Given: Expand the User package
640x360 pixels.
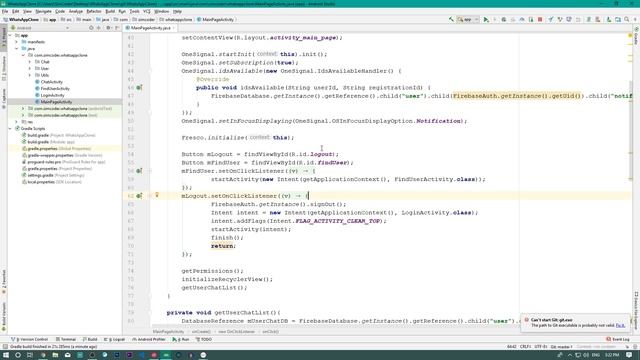Looking at the screenshot, I should coord(30,69).
